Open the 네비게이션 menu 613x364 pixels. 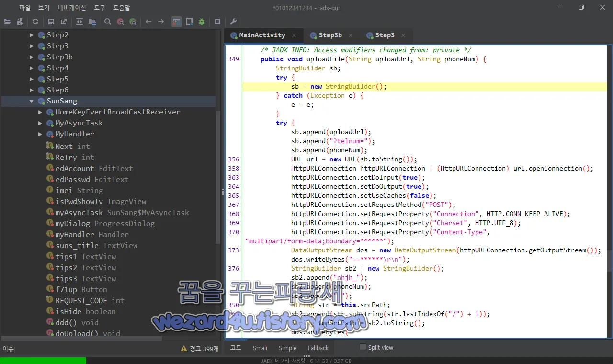(72, 8)
